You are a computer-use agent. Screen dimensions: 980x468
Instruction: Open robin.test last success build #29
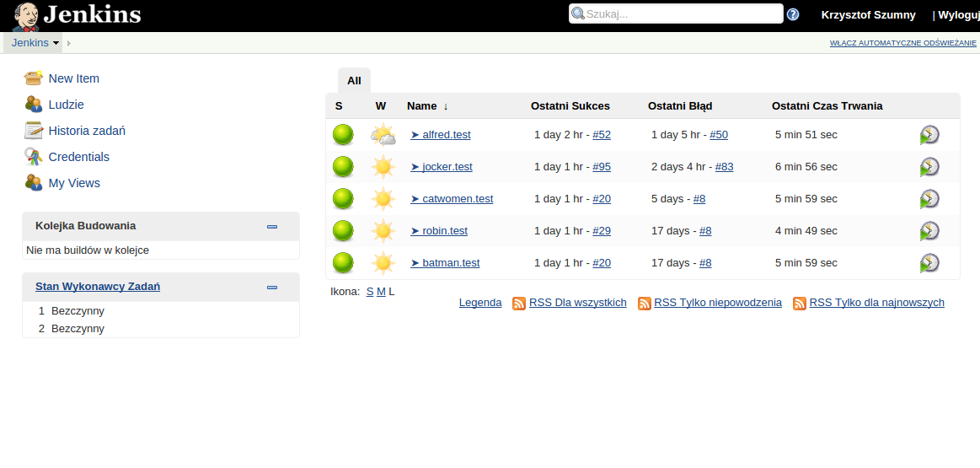tap(602, 231)
